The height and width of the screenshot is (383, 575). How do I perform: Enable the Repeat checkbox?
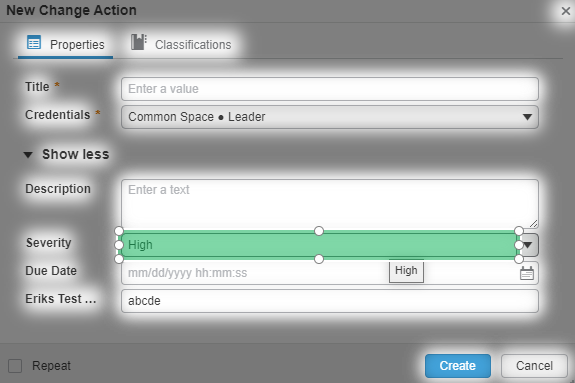pyautogui.click(x=15, y=366)
